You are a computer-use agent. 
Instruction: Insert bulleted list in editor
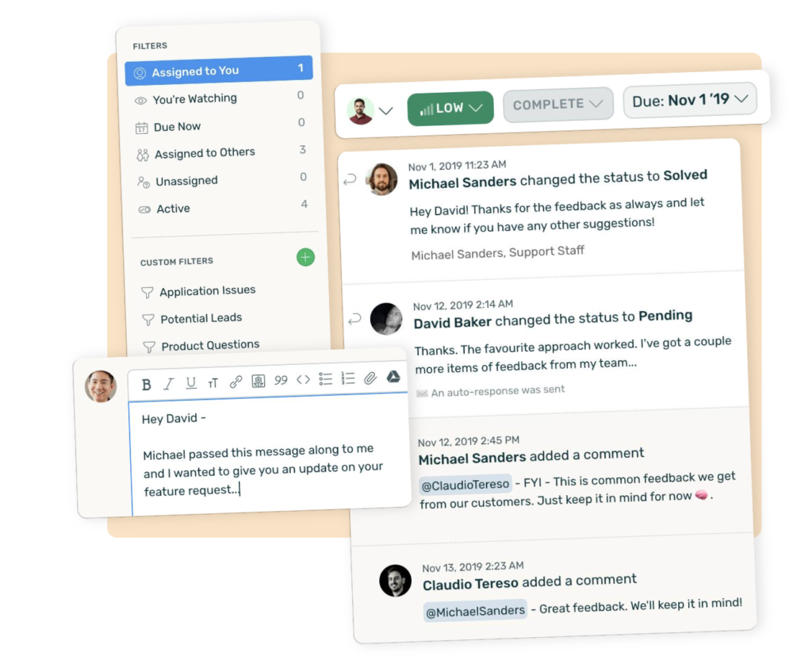(x=326, y=379)
